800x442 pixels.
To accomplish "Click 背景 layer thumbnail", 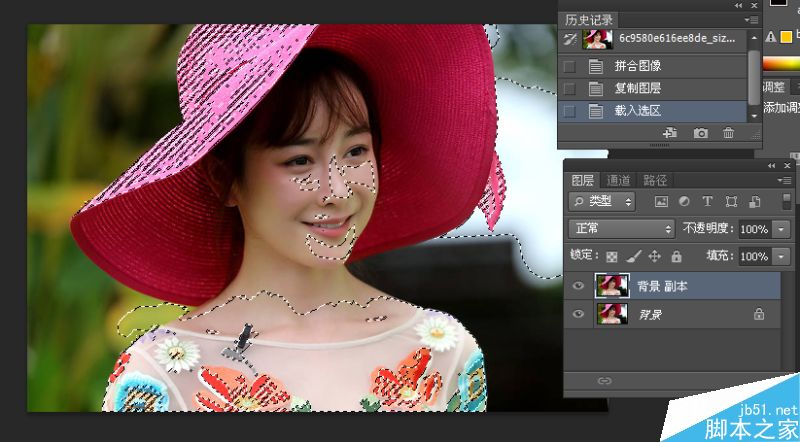I will (612, 314).
